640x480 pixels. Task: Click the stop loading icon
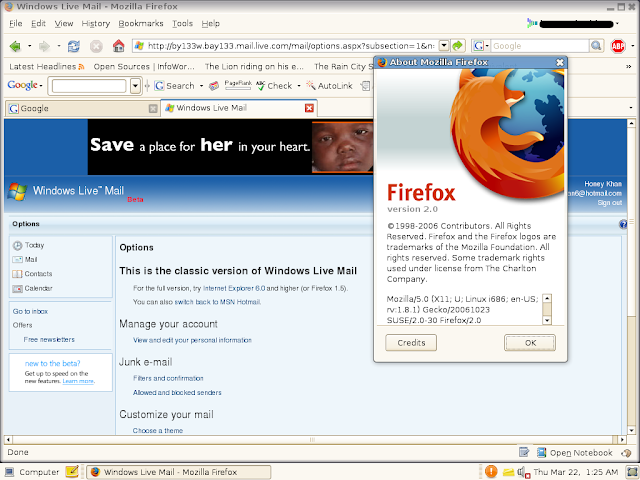(x=96, y=46)
